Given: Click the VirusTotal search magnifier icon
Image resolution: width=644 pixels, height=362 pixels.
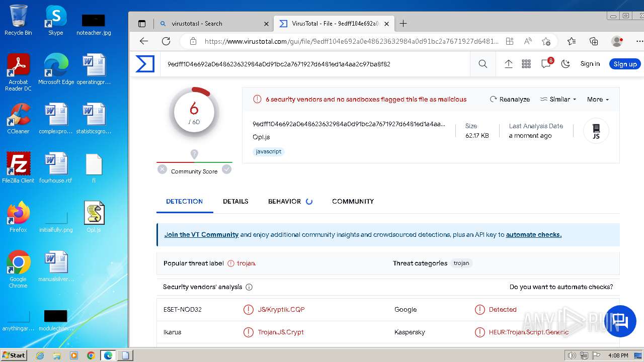Looking at the screenshot, I should [x=483, y=64].
